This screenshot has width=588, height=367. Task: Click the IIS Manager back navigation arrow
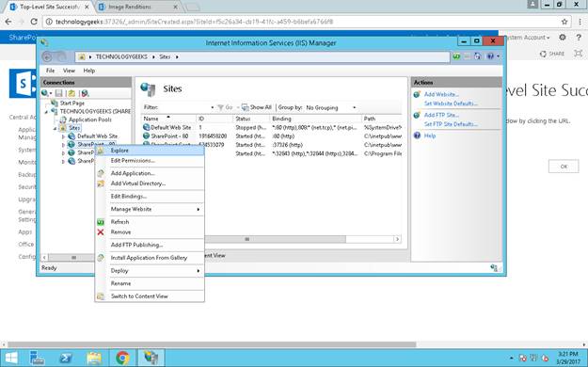coord(47,56)
